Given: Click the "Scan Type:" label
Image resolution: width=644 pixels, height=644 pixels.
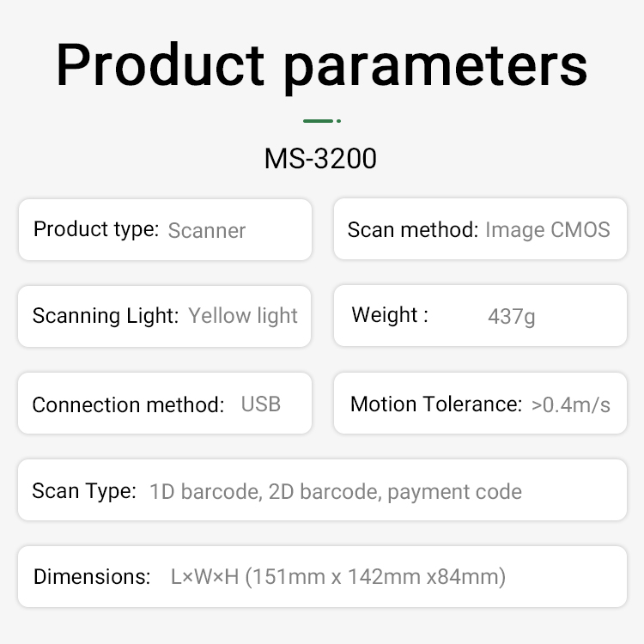Looking at the screenshot, I should pos(84,491).
